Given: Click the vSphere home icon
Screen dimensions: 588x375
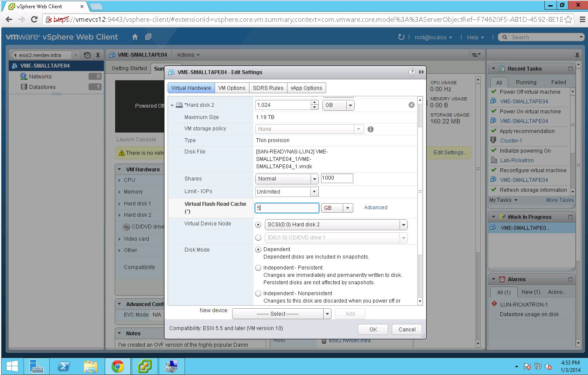Looking at the screenshot, I should 135,37.
